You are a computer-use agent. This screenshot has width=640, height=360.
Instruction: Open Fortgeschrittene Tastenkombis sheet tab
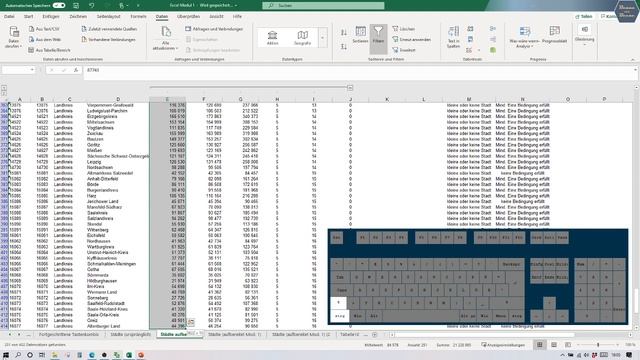pos(69,334)
